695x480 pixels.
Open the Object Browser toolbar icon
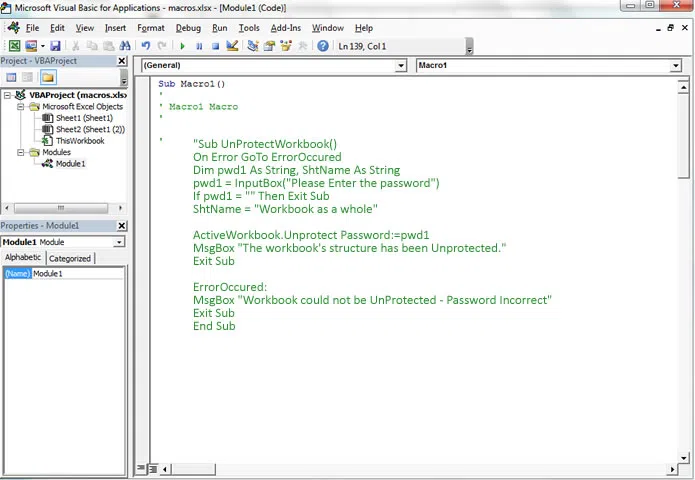pos(286,46)
